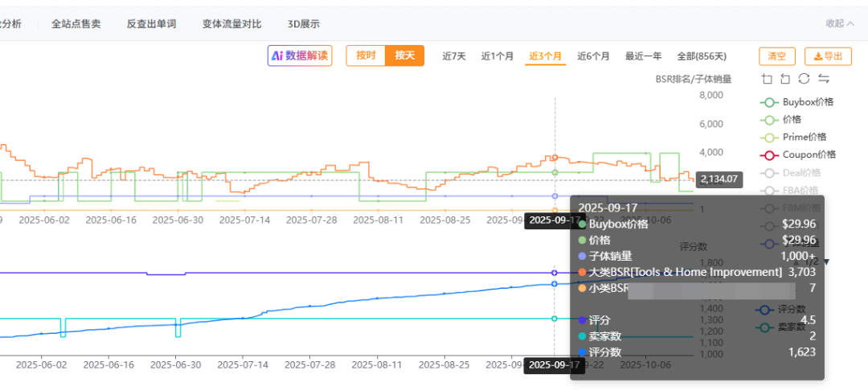Select 按天 daily view
868x391 pixels.
pyautogui.click(x=404, y=56)
